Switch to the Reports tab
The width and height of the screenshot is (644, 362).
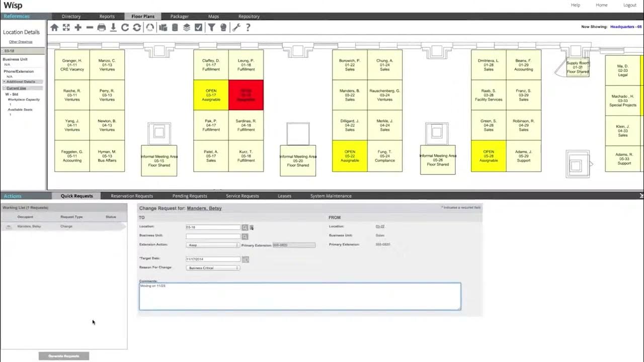107,16
